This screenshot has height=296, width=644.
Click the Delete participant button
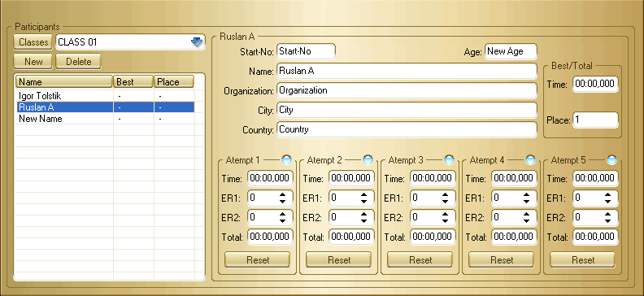tap(78, 62)
